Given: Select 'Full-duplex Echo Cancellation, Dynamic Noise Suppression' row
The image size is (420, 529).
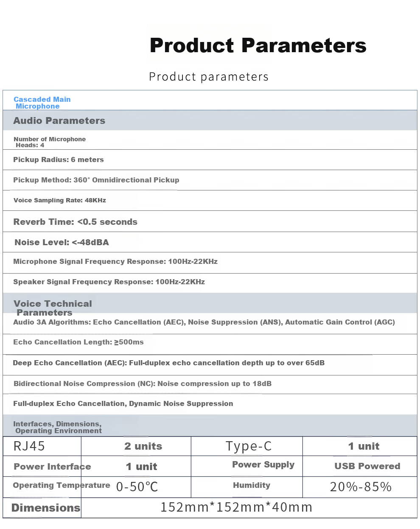Looking at the screenshot, I should point(210,404).
